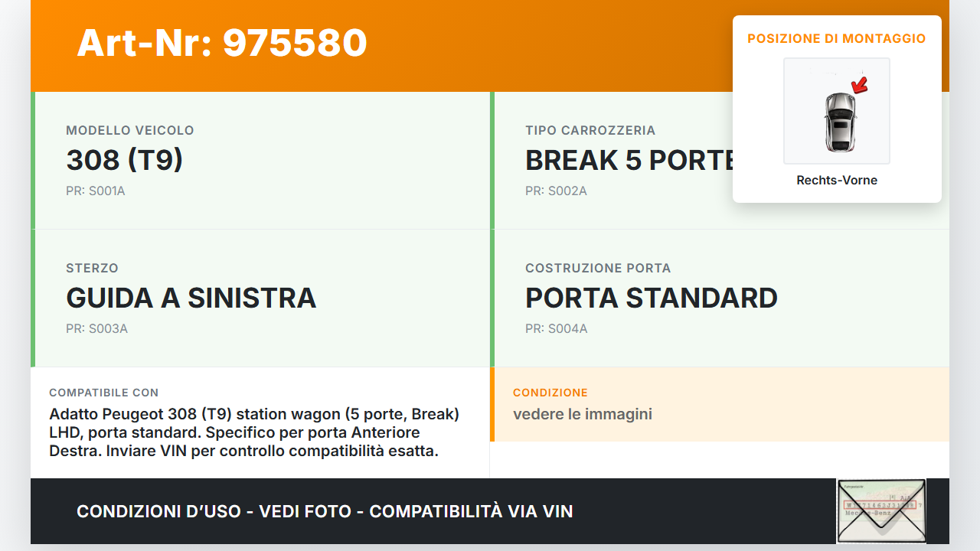
Task: Click "vedere le immagini" condition text
Action: pyautogui.click(x=583, y=415)
